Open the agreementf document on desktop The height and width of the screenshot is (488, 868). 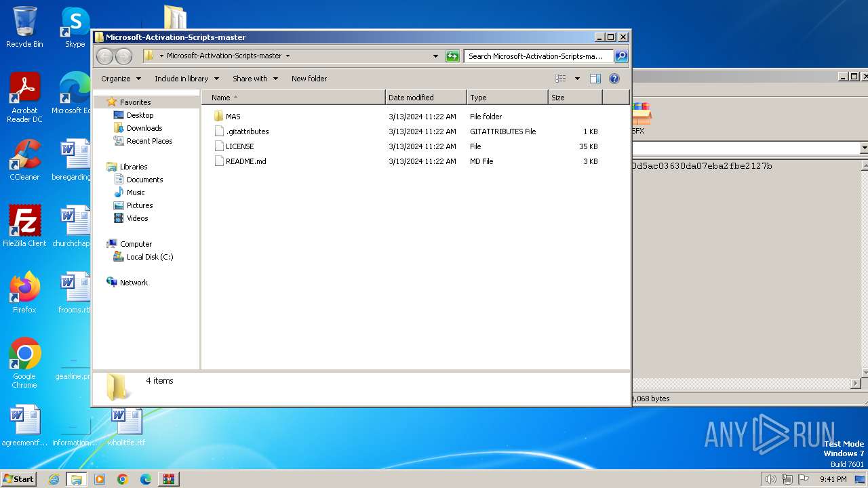coord(24,426)
